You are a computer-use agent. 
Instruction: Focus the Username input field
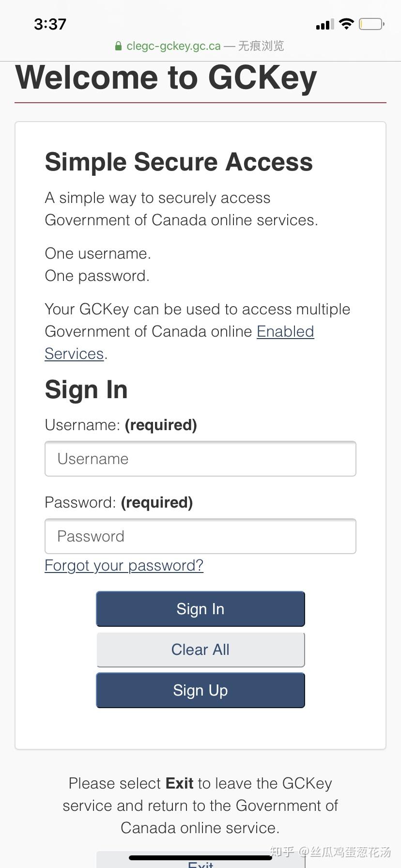pyautogui.click(x=200, y=459)
